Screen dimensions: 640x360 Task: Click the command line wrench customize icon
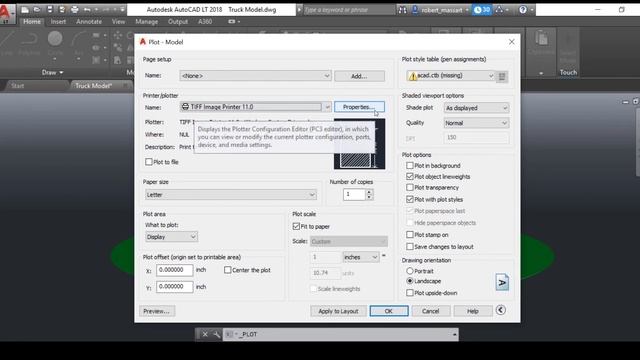216,334
